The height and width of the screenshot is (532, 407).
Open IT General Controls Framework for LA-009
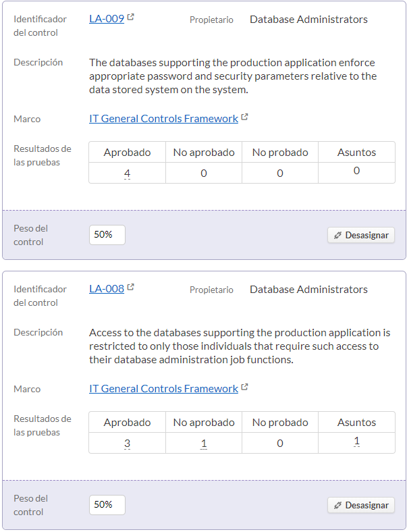point(163,118)
